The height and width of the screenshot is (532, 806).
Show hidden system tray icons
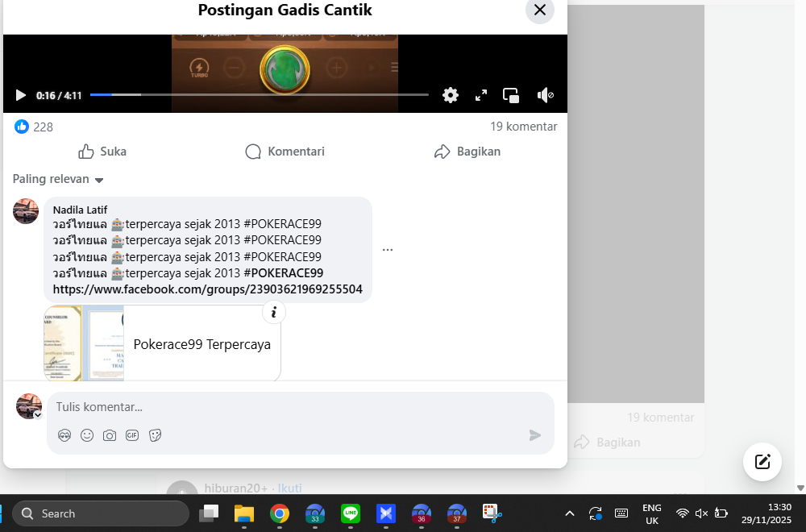coord(570,513)
